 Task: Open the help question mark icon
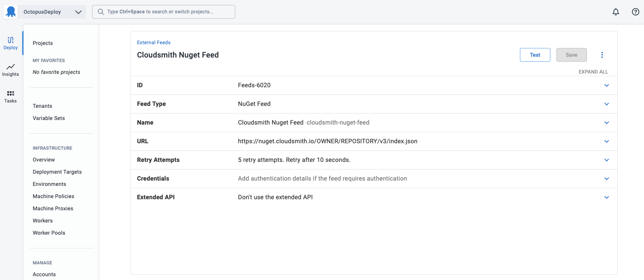[636, 12]
